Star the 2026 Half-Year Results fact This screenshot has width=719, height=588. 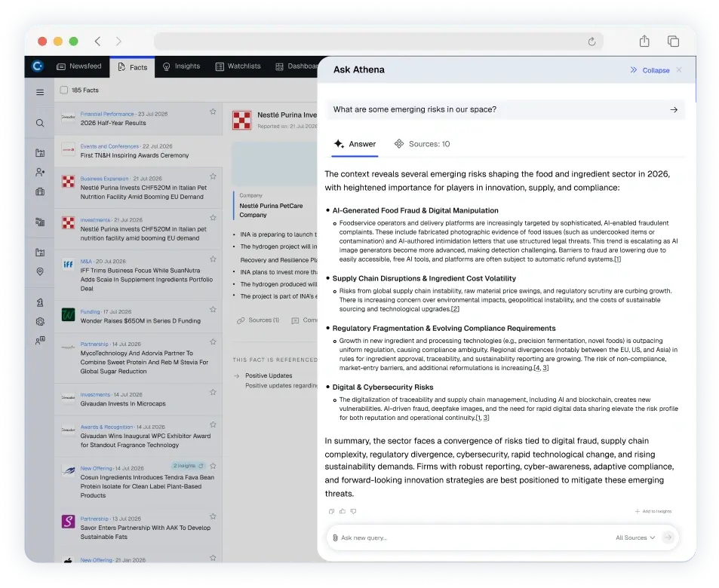pos(213,112)
